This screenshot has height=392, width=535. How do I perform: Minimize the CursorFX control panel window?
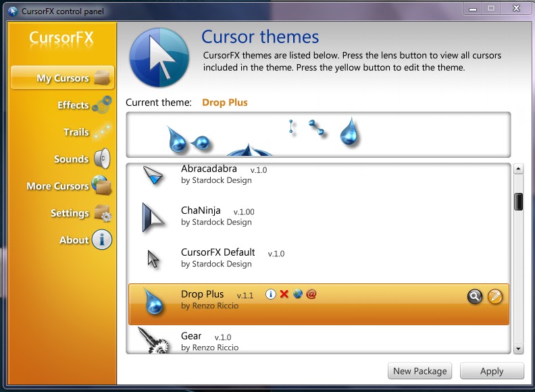point(473,9)
